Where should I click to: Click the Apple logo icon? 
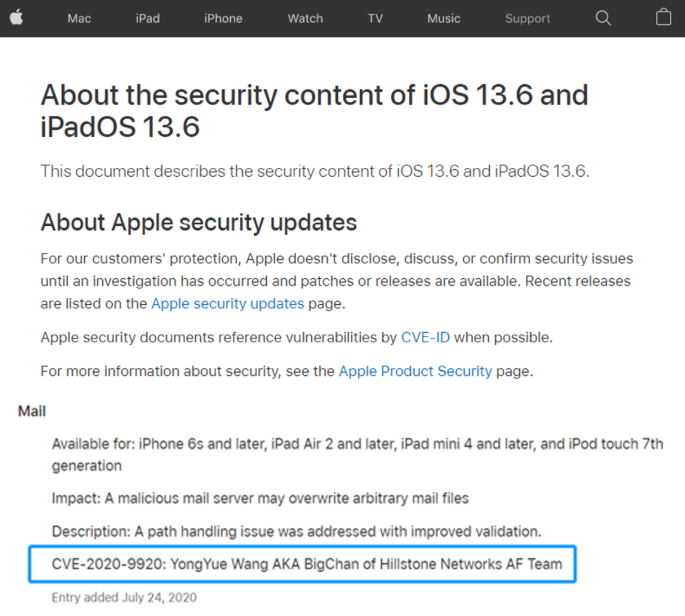coord(16,18)
